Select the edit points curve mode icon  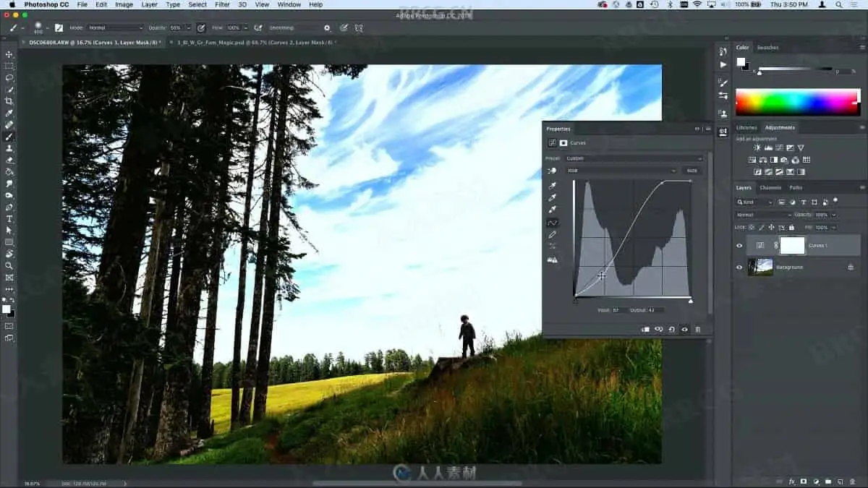(x=553, y=223)
